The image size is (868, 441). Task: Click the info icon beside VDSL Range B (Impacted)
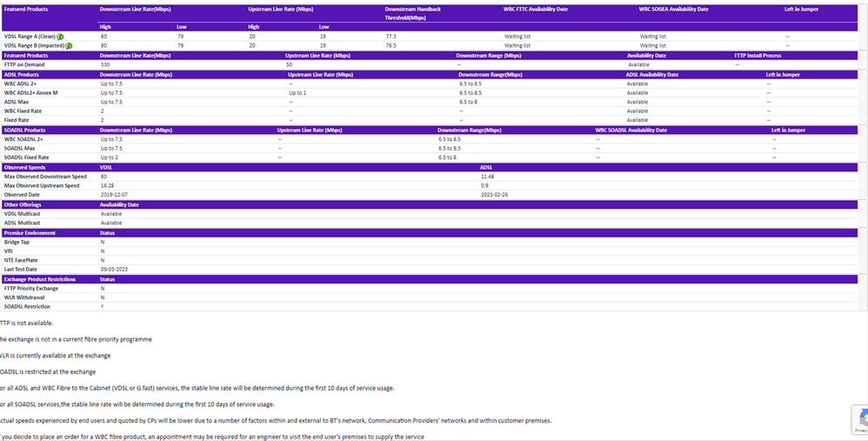coord(69,46)
